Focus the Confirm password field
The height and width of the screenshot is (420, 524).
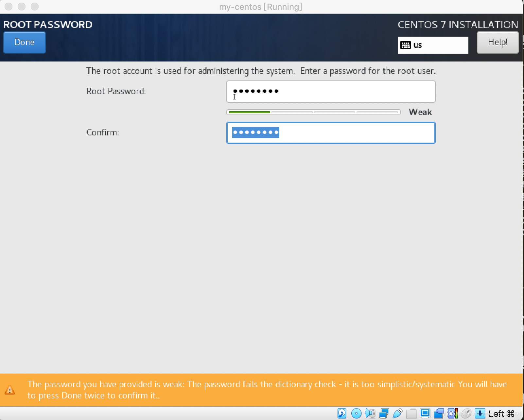pos(331,133)
